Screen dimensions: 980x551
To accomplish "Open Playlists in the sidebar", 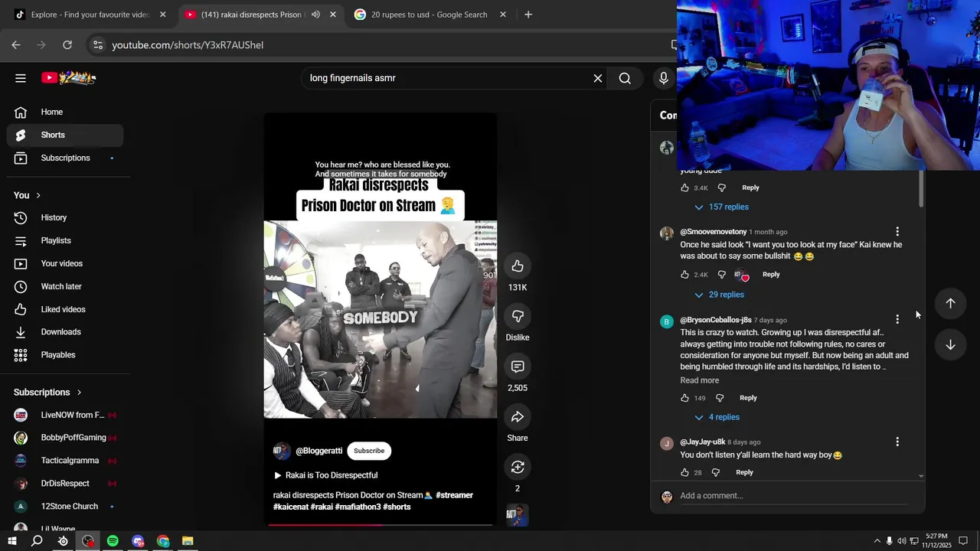I will (x=65, y=241).
